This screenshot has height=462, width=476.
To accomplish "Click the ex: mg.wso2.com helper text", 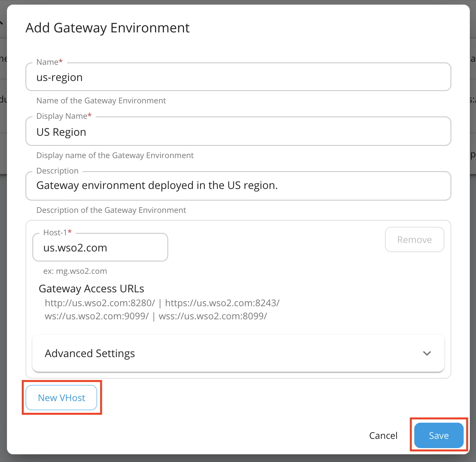I will point(75,271).
